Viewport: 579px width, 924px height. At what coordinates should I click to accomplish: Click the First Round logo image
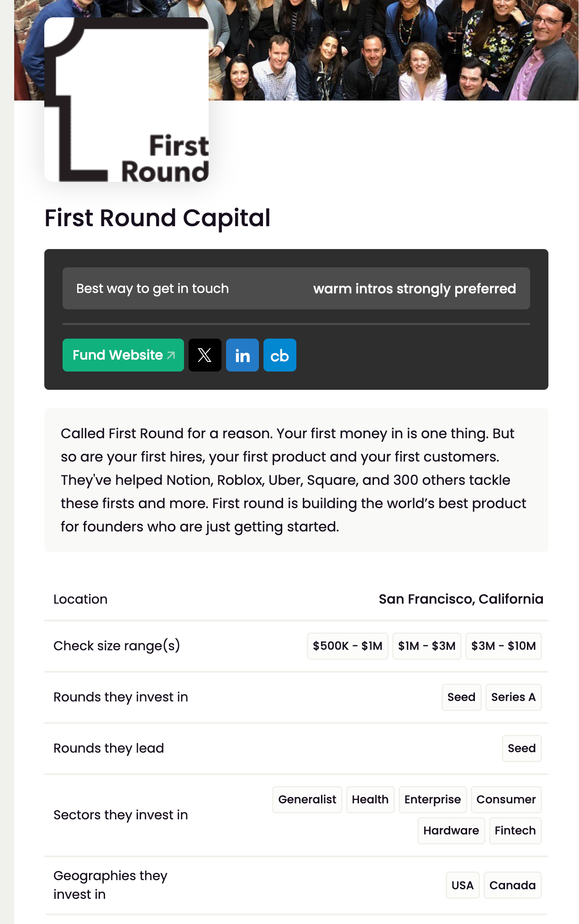coord(126,100)
